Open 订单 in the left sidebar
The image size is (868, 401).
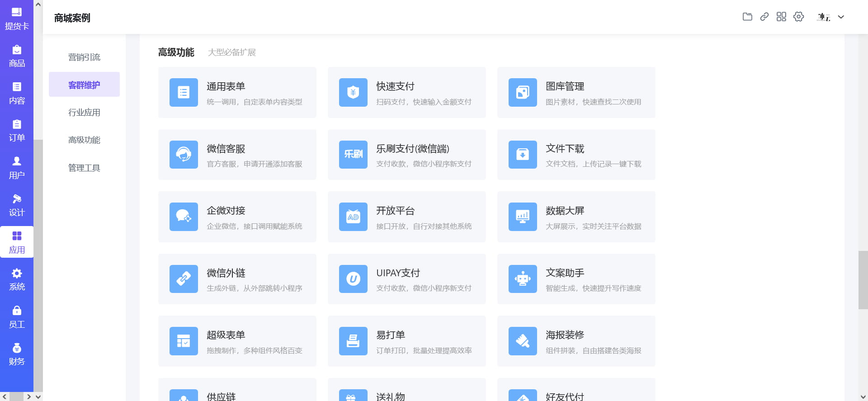pyautogui.click(x=17, y=131)
